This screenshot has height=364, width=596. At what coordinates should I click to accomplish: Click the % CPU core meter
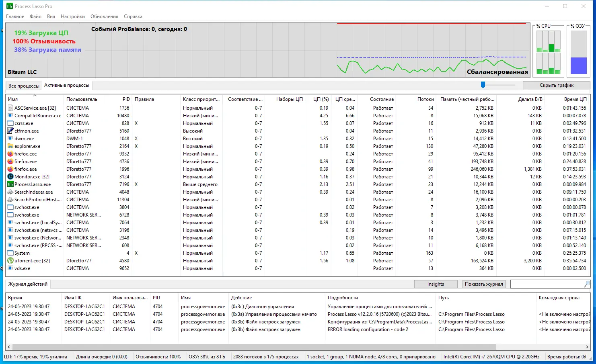click(549, 52)
